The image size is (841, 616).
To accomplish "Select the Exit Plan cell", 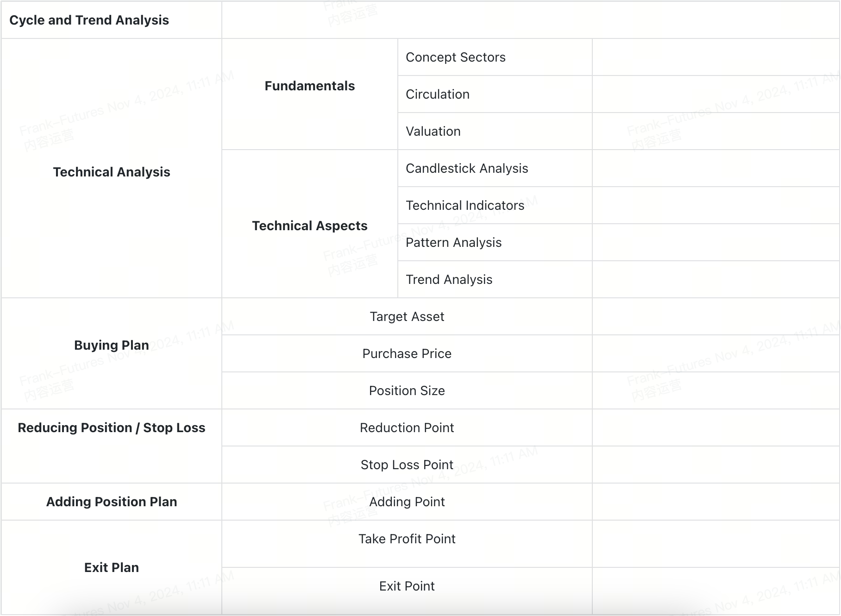I will 111,568.
